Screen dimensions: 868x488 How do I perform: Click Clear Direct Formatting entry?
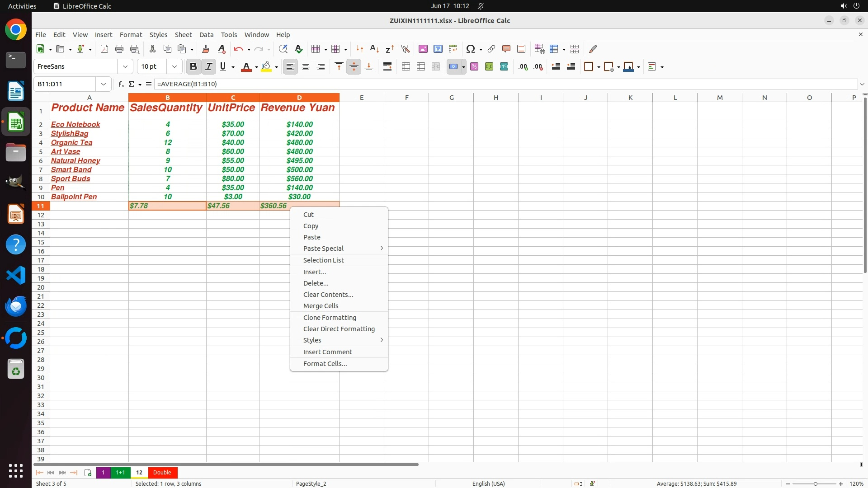[x=339, y=329]
